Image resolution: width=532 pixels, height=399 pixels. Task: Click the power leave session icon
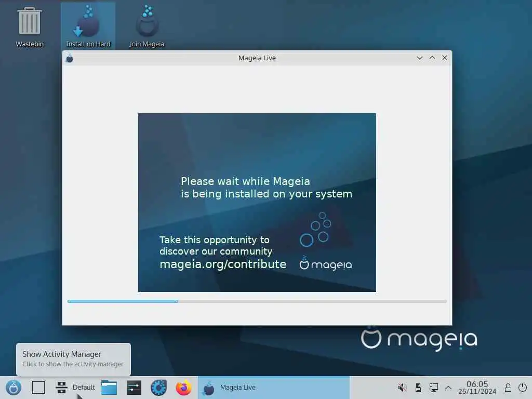pyautogui.click(x=523, y=388)
